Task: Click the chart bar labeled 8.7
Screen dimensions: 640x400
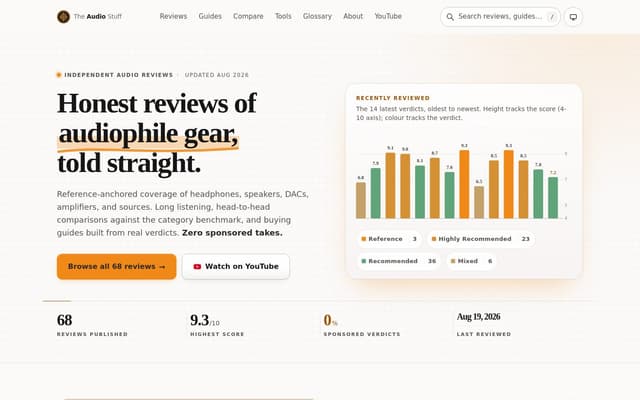Action: [435, 188]
